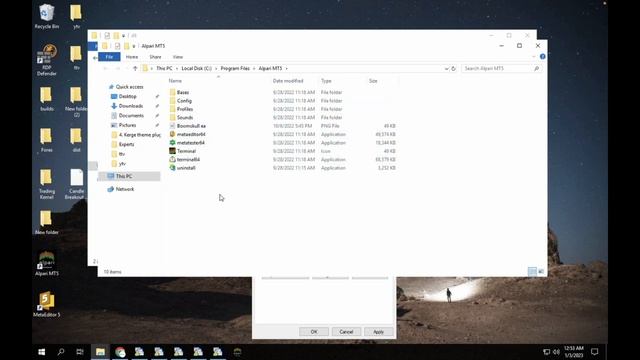
Task: Navigate to This PC in the breadcrumb
Action: click(164, 69)
